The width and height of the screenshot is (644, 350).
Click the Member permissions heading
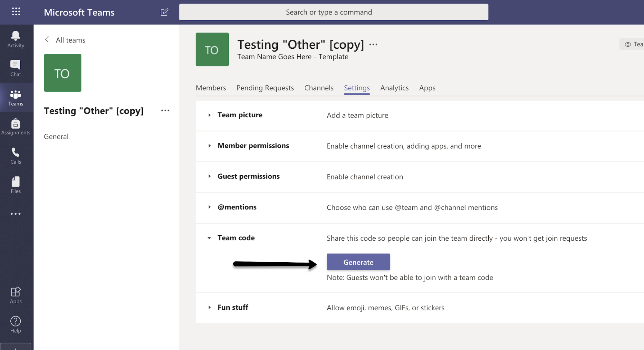(x=253, y=145)
